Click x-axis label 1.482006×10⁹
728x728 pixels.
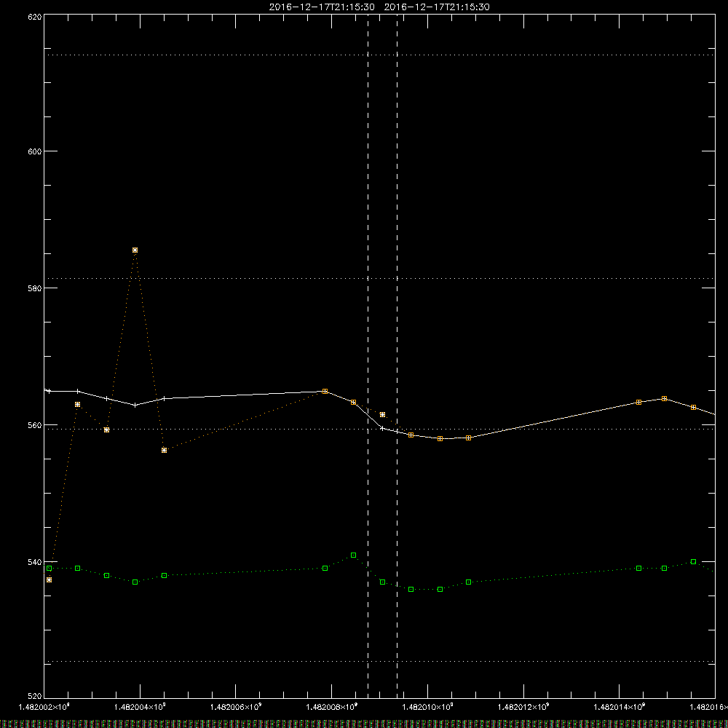(236, 707)
